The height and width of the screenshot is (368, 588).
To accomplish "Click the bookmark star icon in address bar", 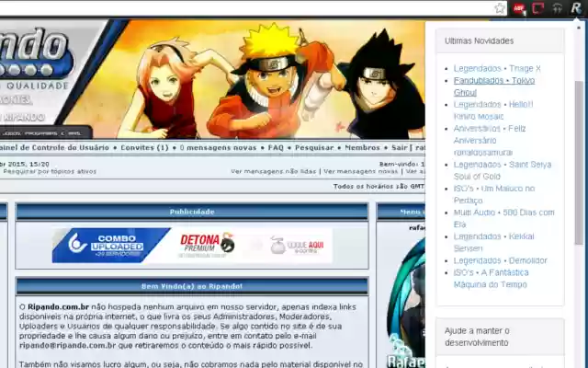I will coord(500,8).
